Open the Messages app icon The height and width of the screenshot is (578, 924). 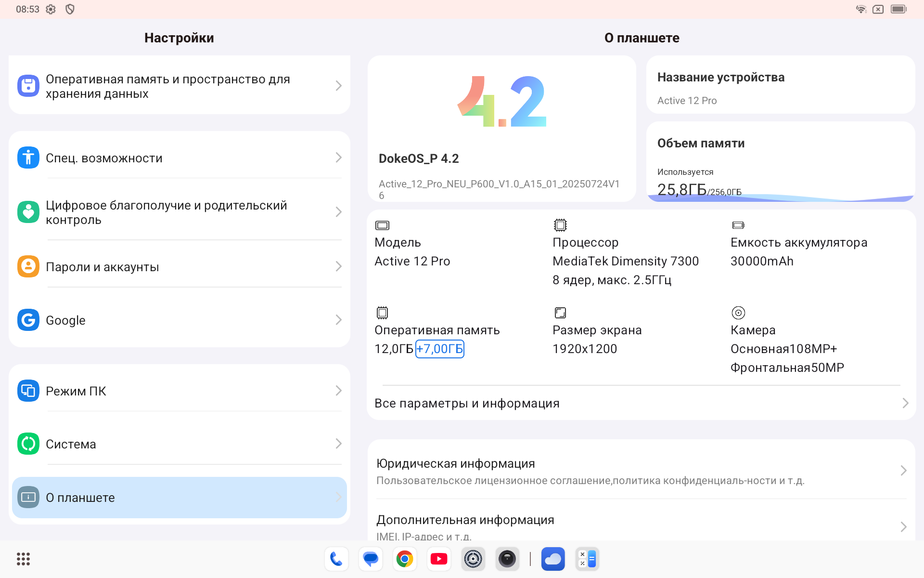point(371,559)
